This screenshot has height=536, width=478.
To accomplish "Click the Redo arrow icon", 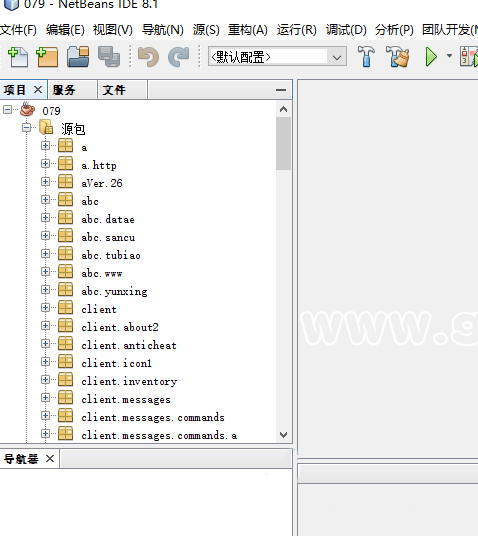I will pyautogui.click(x=178, y=57).
